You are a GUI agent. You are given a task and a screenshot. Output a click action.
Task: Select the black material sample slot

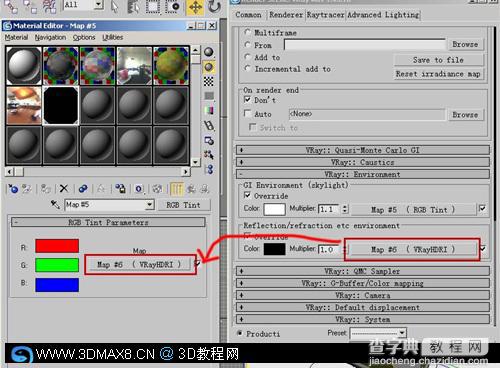click(x=61, y=105)
